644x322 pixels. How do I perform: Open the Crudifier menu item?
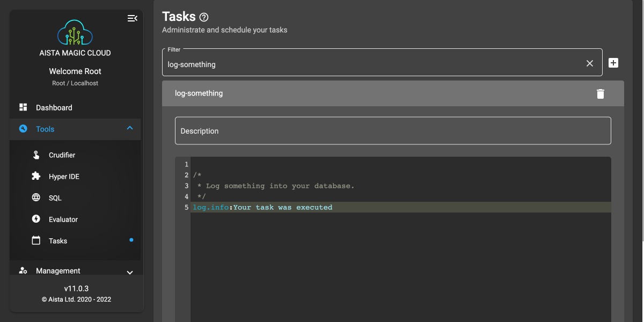point(75,155)
